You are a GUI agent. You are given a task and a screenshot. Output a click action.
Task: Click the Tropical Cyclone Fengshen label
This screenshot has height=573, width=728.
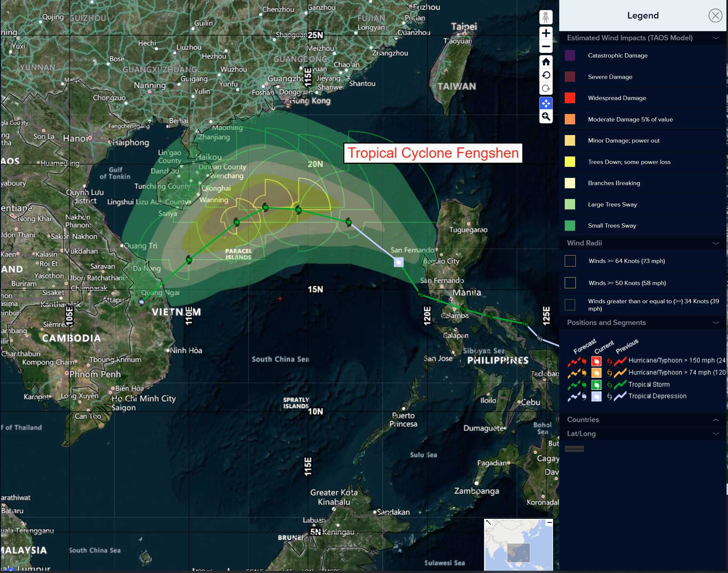coord(433,153)
